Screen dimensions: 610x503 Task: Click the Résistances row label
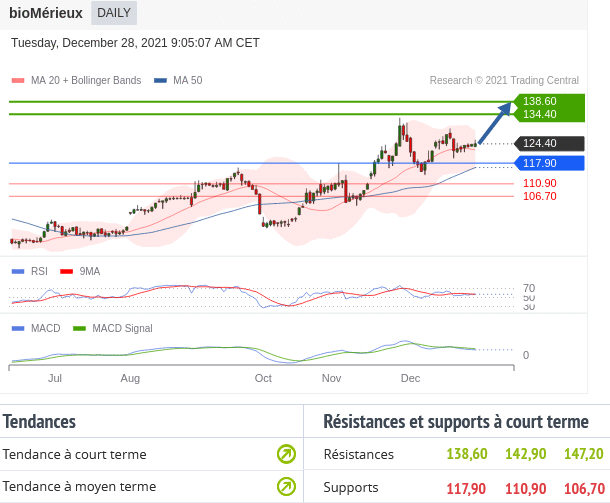tap(359, 454)
